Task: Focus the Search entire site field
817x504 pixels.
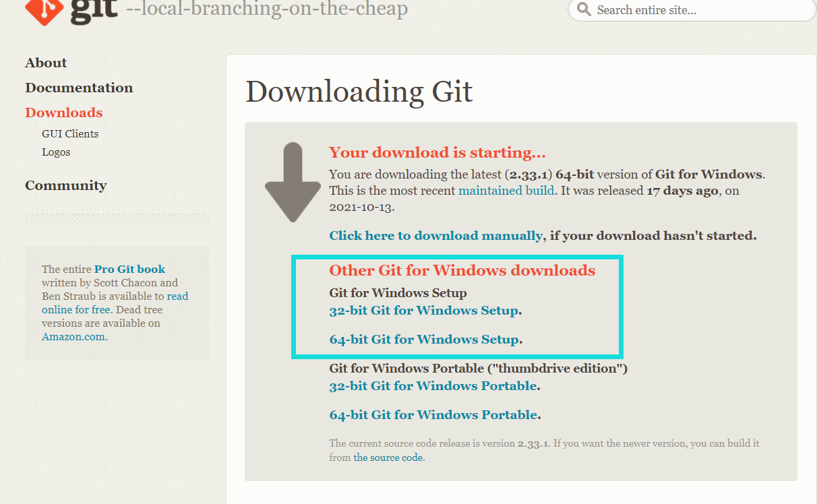Action: coord(692,10)
